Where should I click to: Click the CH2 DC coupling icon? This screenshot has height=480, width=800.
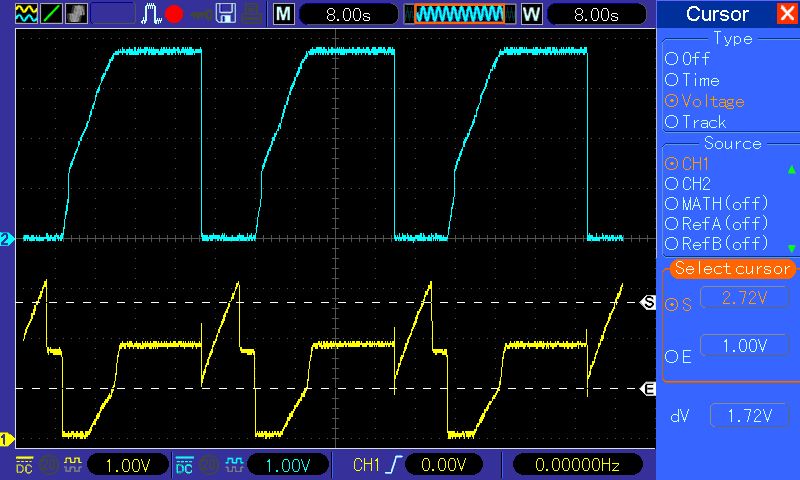click(183, 466)
